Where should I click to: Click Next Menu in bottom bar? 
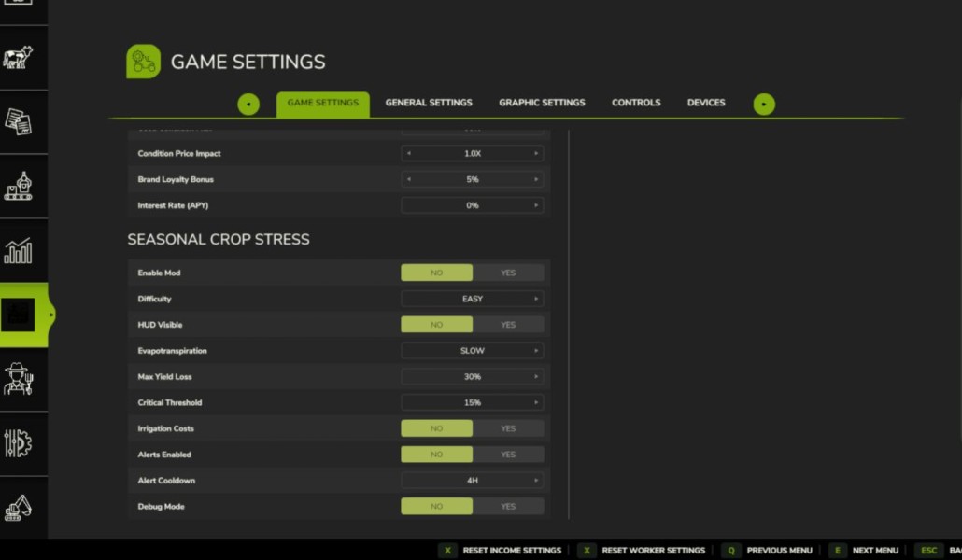click(875, 550)
